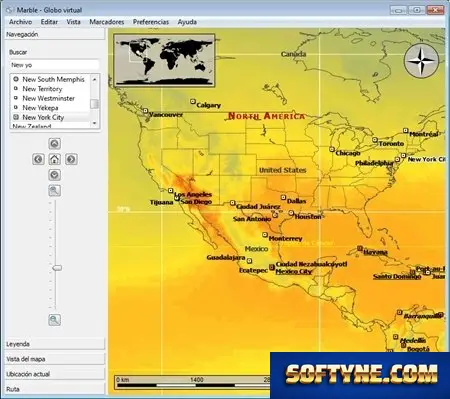Click the pan left navigation arrow
The image size is (450, 399).
38,159
